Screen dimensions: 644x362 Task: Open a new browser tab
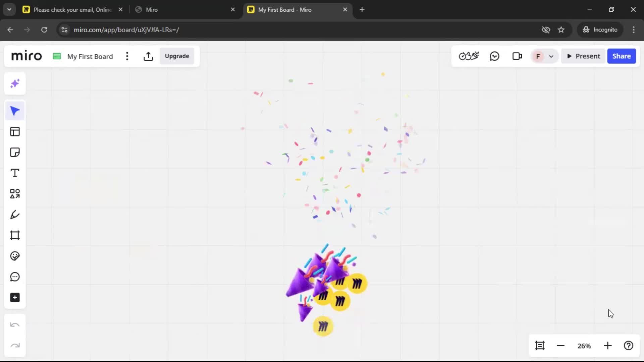coord(362,9)
